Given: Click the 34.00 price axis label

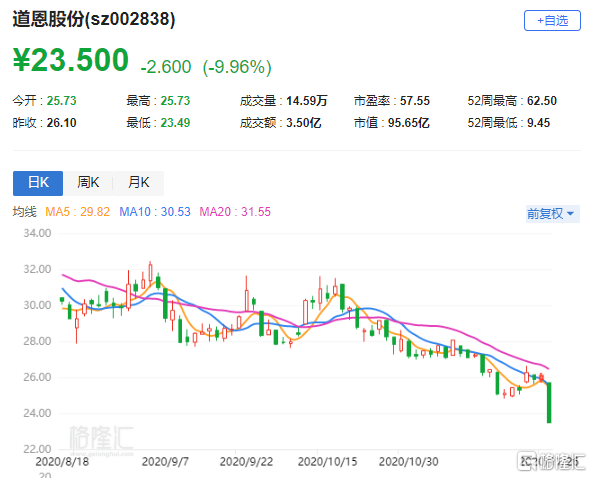Looking at the screenshot, I should pos(37,233).
